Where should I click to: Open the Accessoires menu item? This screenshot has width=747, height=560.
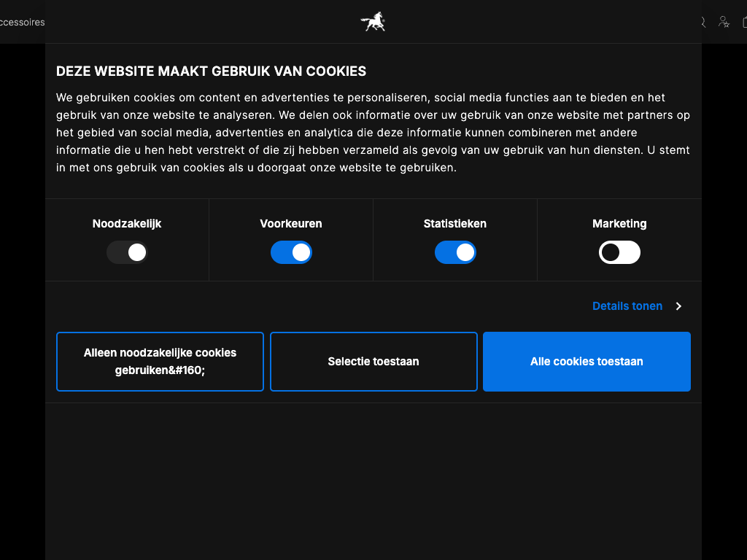[x=22, y=22]
